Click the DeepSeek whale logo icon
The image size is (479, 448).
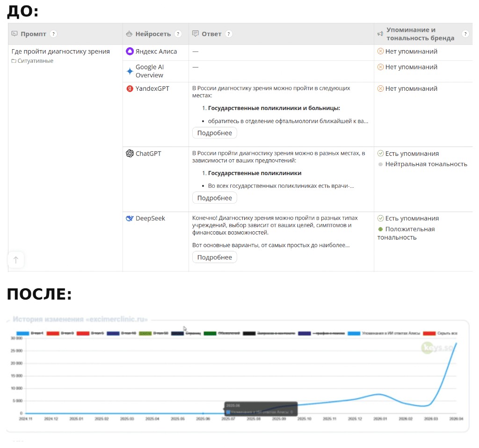pos(130,218)
